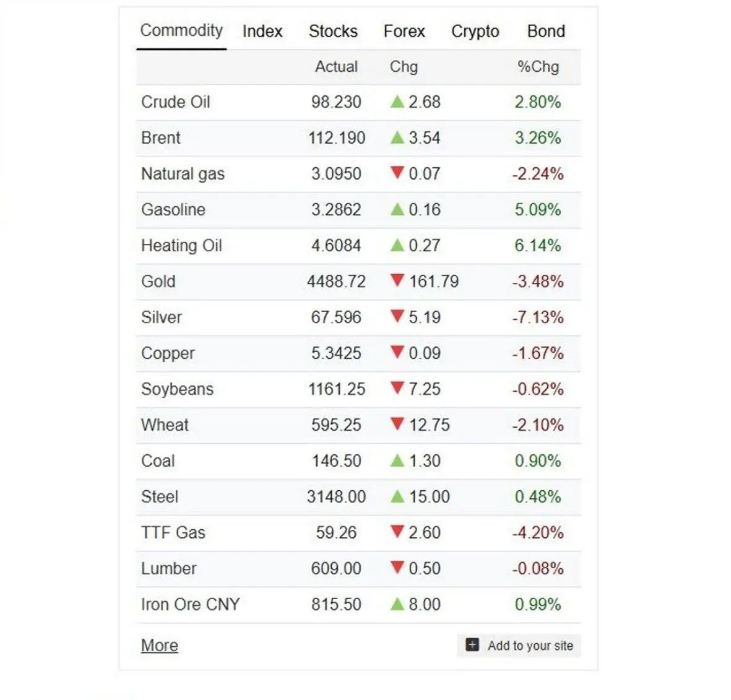The height and width of the screenshot is (700, 731).
Task: Click the plus icon beside Add to your site
Action: pyautogui.click(x=472, y=645)
